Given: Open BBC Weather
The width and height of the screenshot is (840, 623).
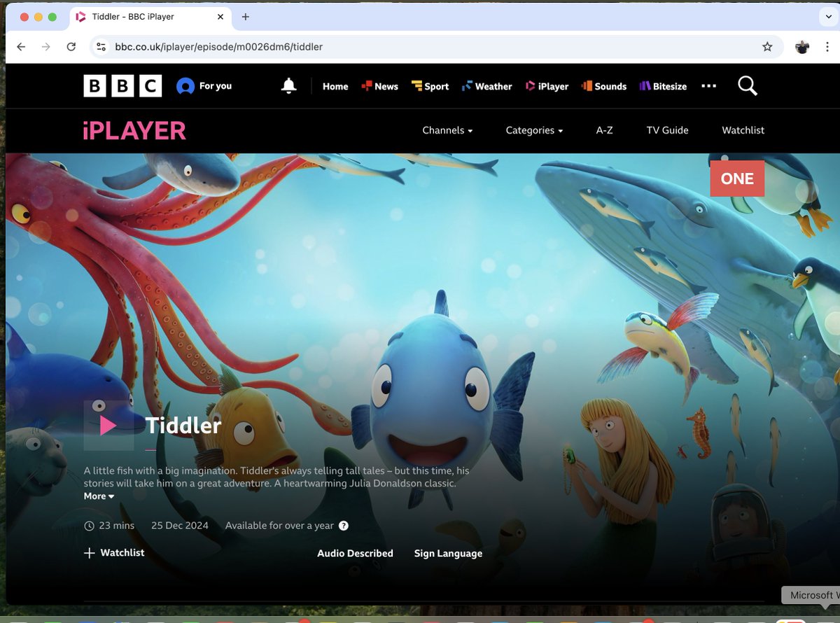Looking at the screenshot, I should coord(486,86).
